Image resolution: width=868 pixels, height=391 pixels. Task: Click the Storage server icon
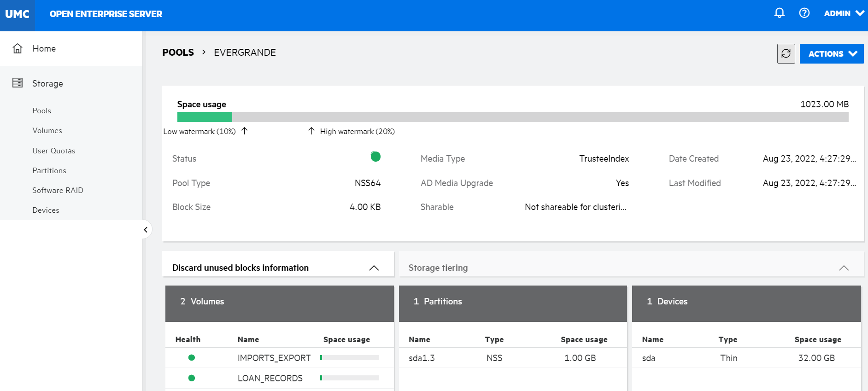[x=18, y=83]
